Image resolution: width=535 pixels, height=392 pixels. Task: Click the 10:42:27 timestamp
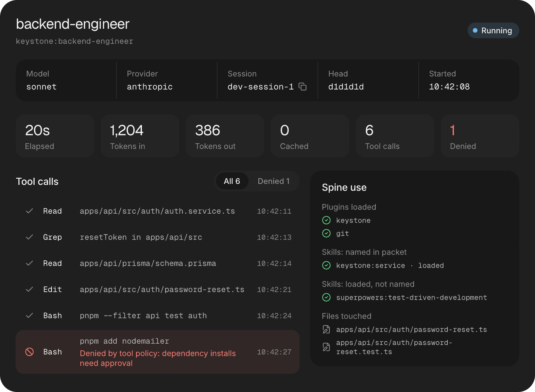click(x=274, y=352)
